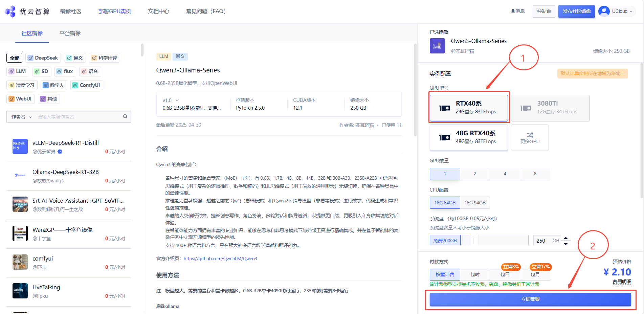The width and height of the screenshot is (644, 314).
Task: Click the 控制台 button
Action: pyautogui.click(x=544, y=11)
